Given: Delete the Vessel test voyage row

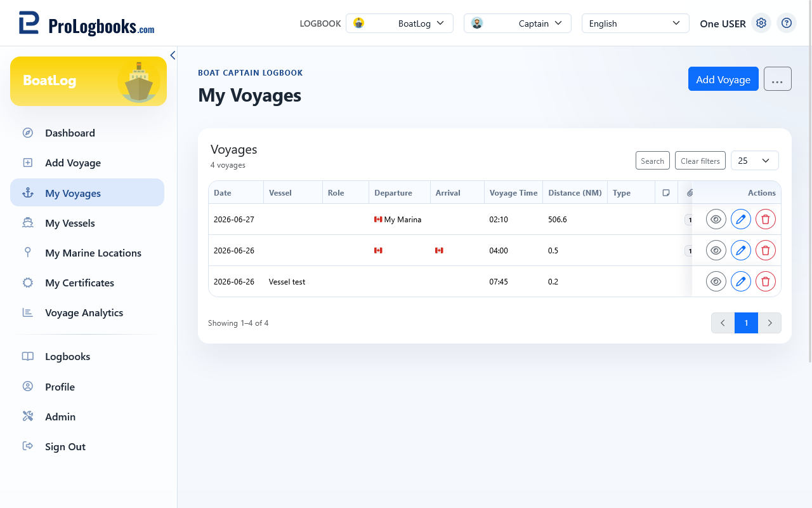Looking at the screenshot, I should [766, 281].
